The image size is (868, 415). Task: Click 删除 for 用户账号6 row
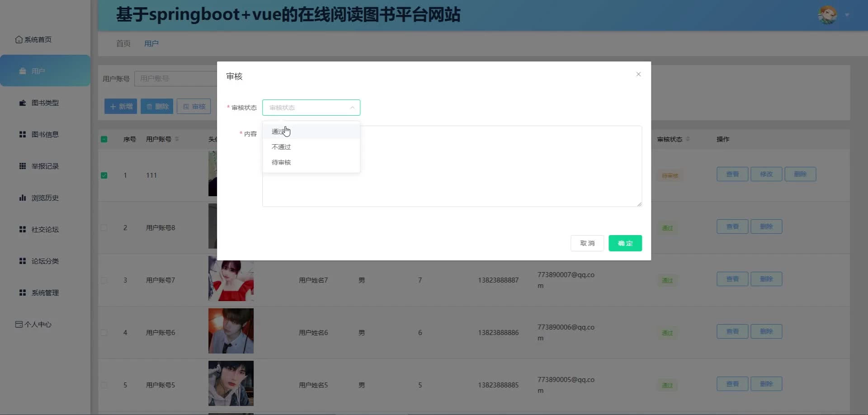pos(766,331)
